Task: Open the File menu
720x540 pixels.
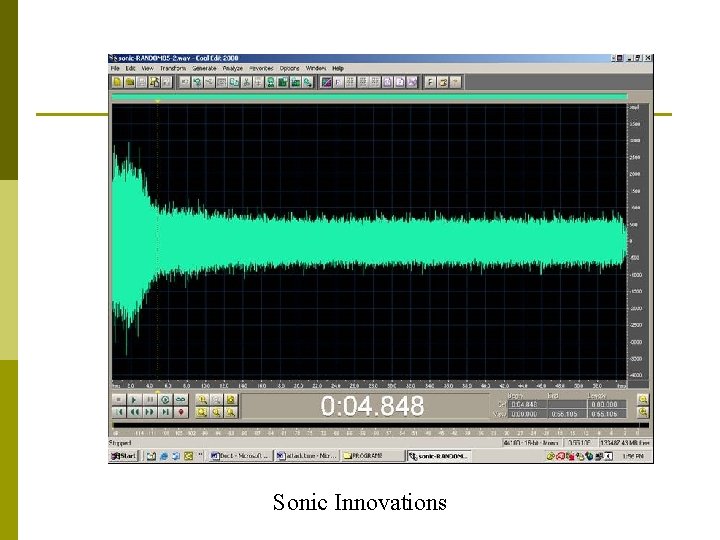Action: pos(115,68)
